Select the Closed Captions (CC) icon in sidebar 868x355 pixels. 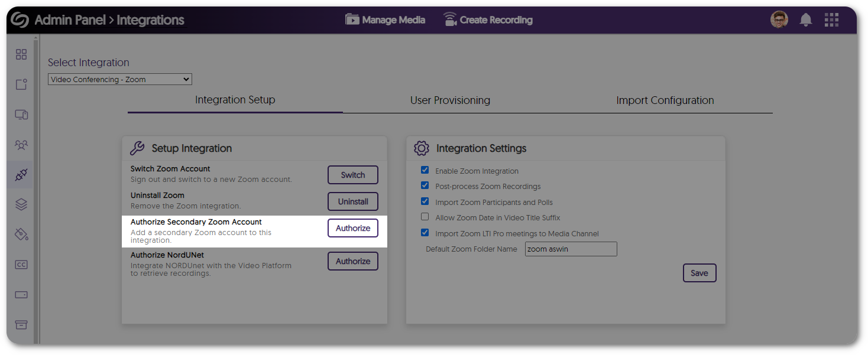[21, 264]
